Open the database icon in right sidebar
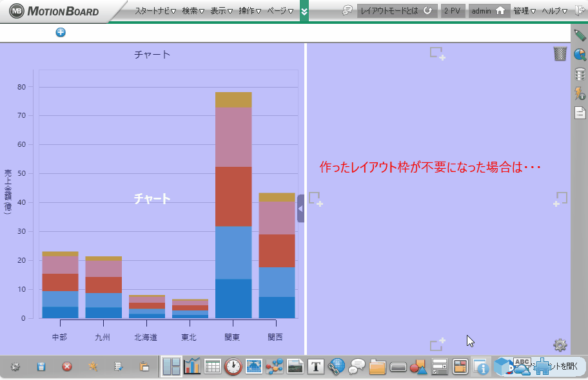Screen dimensions: 588x380 point(580,74)
